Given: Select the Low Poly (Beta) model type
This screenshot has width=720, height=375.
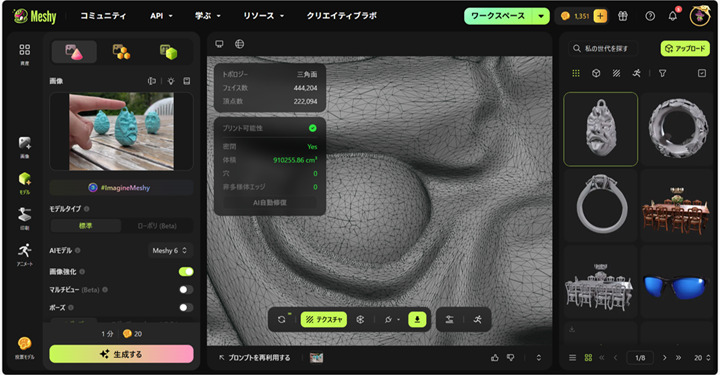Looking at the screenshot, I should point(157,226).
